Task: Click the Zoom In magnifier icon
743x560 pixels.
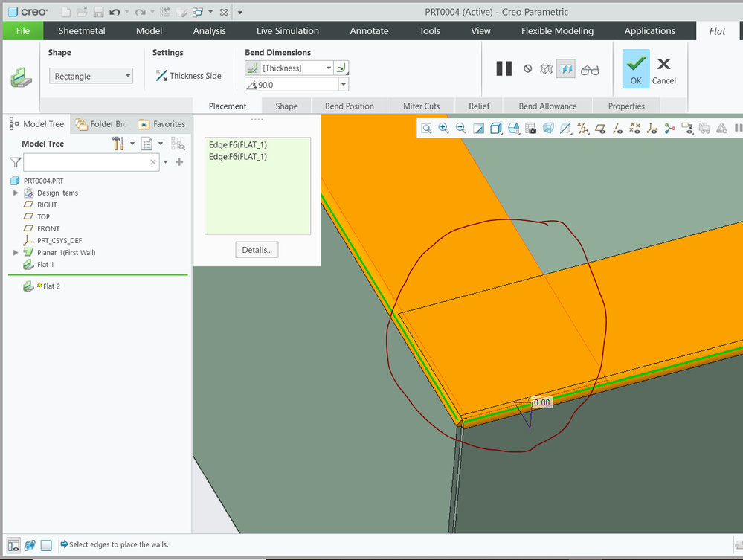Action: coord(444,128)
